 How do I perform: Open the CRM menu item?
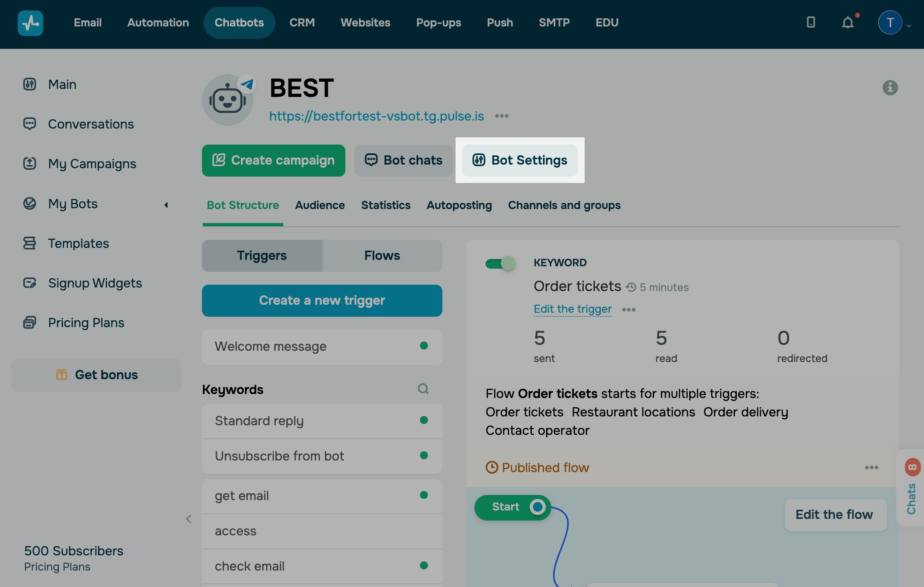click(x=302, y=23)
